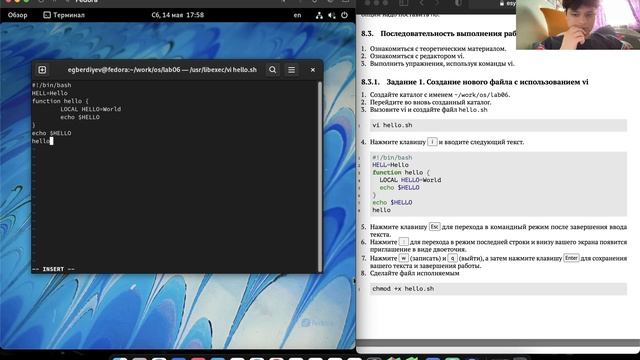Image resolution: width=640 pixels, height=360 pixels.
Task: Open the Обзор activities overview
Action: tap(18, 15)
